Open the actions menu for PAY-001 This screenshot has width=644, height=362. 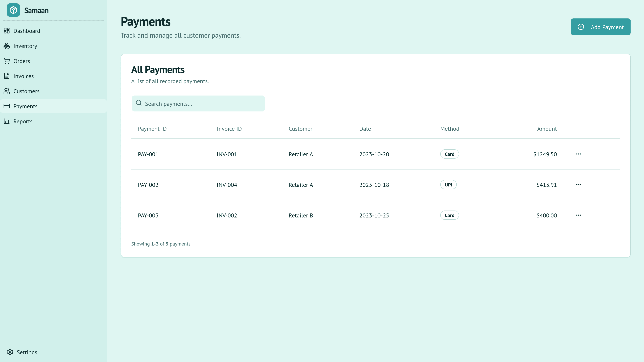pos(579,154)
